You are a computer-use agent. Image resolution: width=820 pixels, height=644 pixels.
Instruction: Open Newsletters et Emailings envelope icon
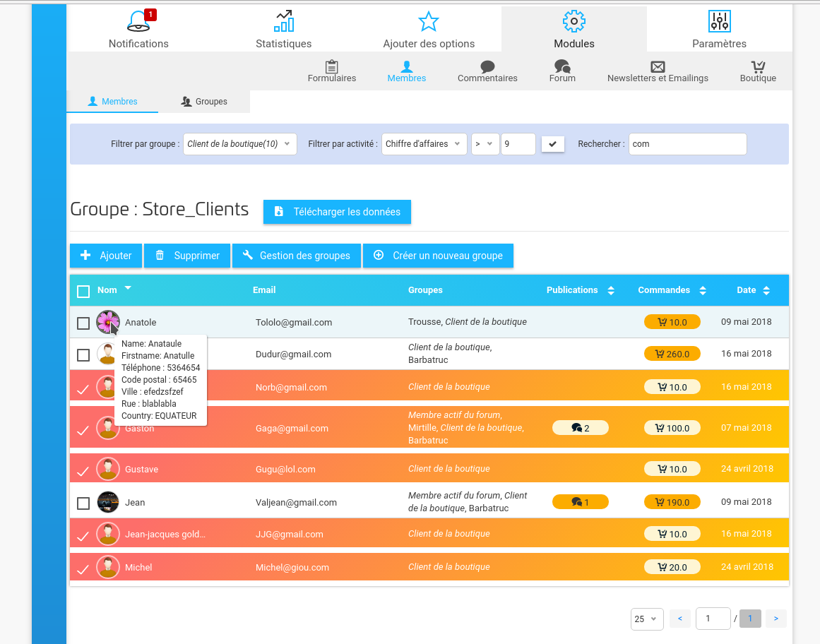click(658, 66)
